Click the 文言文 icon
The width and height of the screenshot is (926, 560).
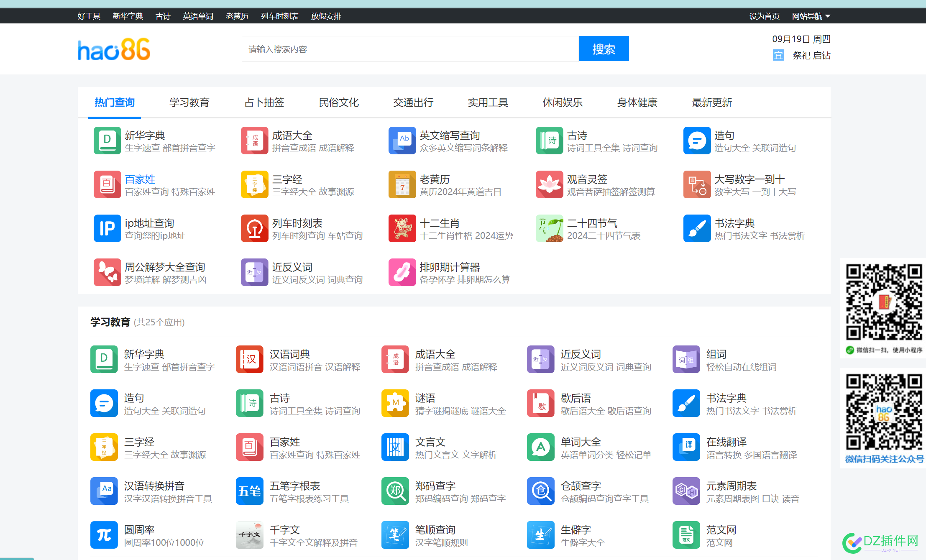point(395,447)
